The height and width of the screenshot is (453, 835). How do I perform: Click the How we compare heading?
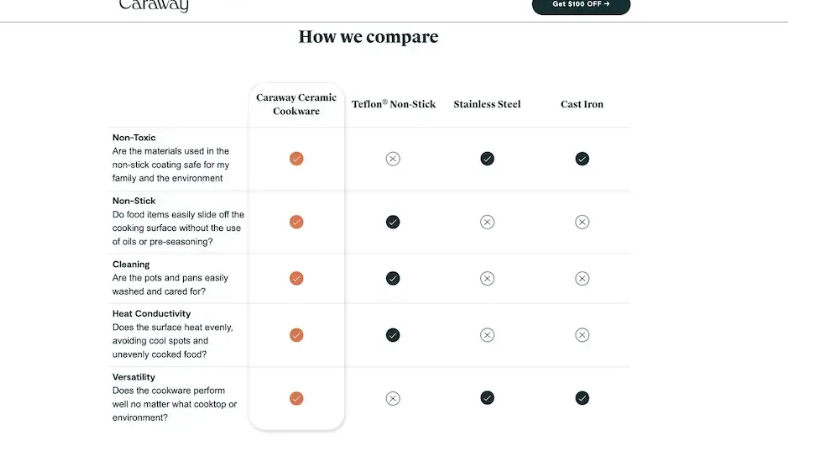click(x=369, y=37)
